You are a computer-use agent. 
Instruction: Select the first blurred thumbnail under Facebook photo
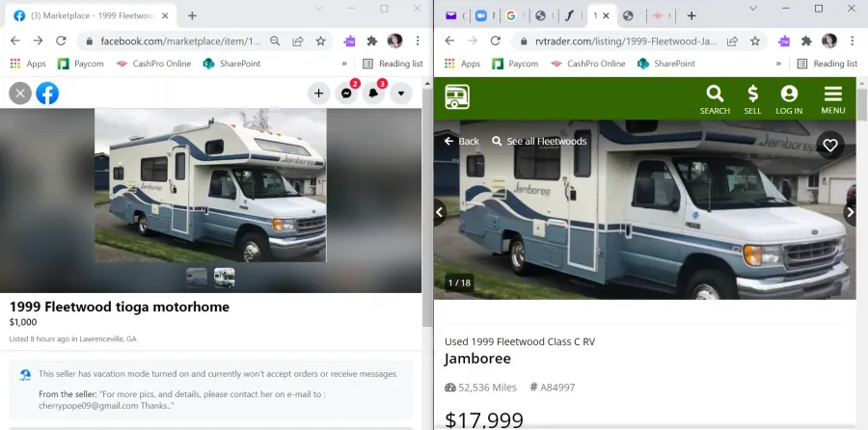pyautogui.click(x=197, y=278)
